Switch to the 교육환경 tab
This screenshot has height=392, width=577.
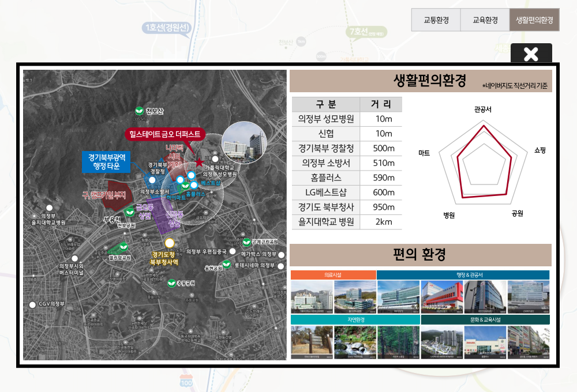(485, 20)
